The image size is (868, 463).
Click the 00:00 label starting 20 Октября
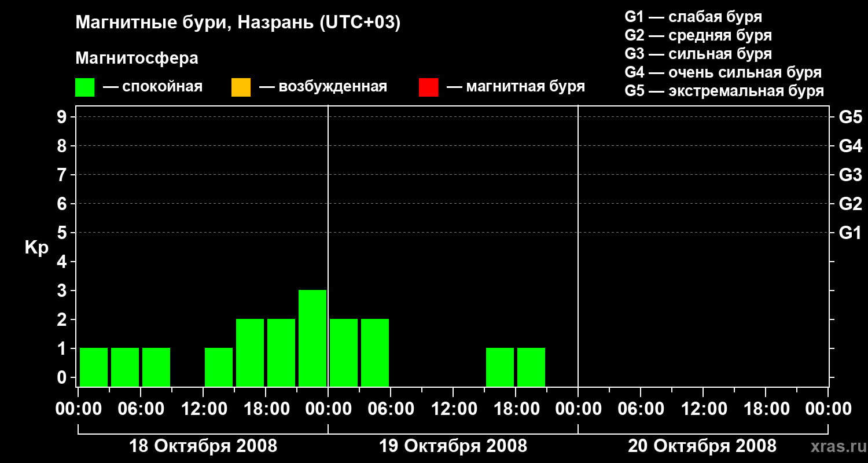[578, 409]
